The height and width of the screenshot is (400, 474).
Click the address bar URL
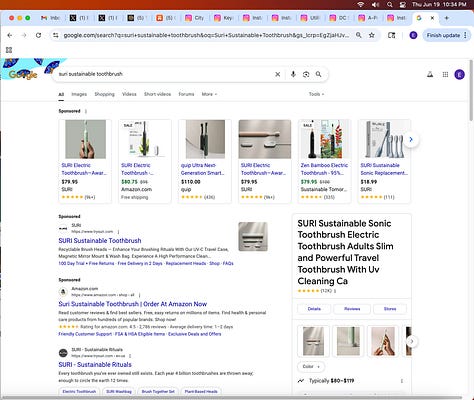[x=206, y=35]
